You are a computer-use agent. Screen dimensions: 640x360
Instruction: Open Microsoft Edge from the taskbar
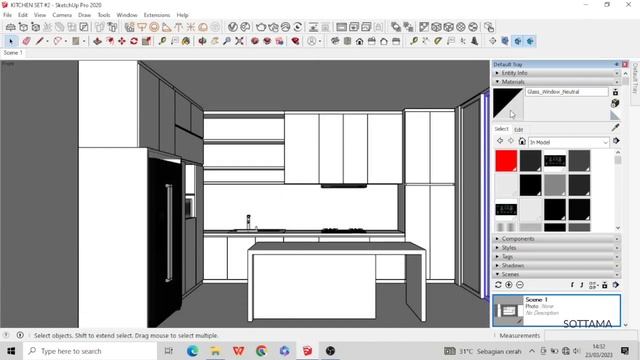(193, 351)
